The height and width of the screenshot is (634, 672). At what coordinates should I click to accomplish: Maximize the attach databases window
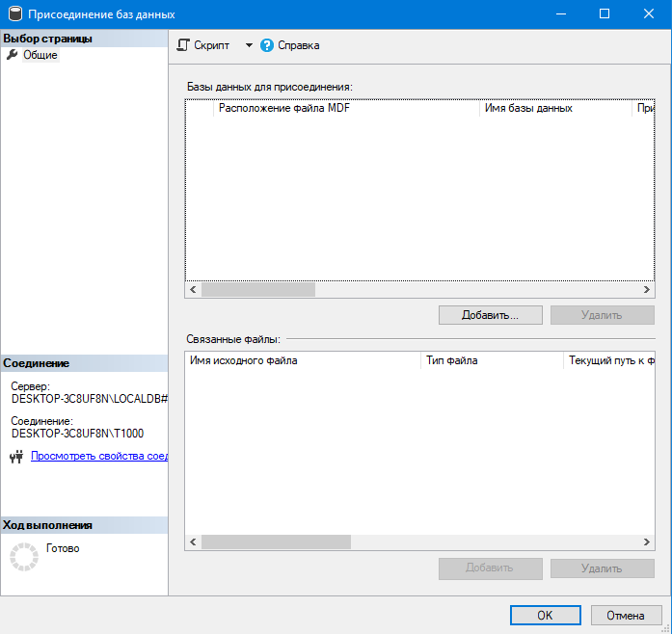click(x=604, y=14)
